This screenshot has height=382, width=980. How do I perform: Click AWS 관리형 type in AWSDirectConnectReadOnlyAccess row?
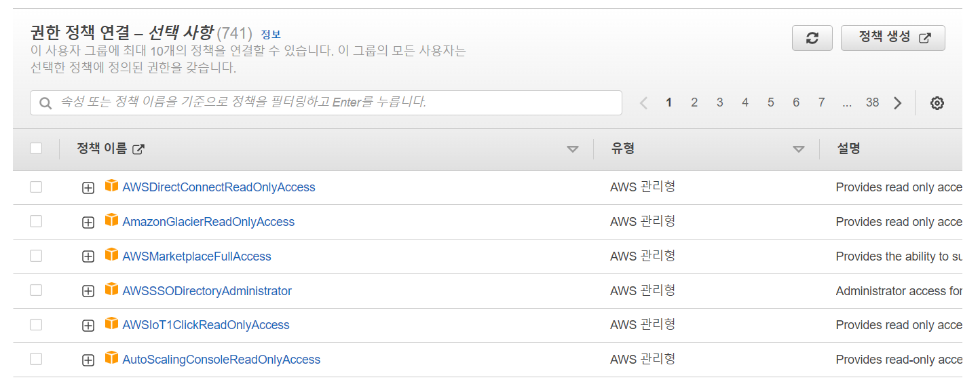point(643,187)
